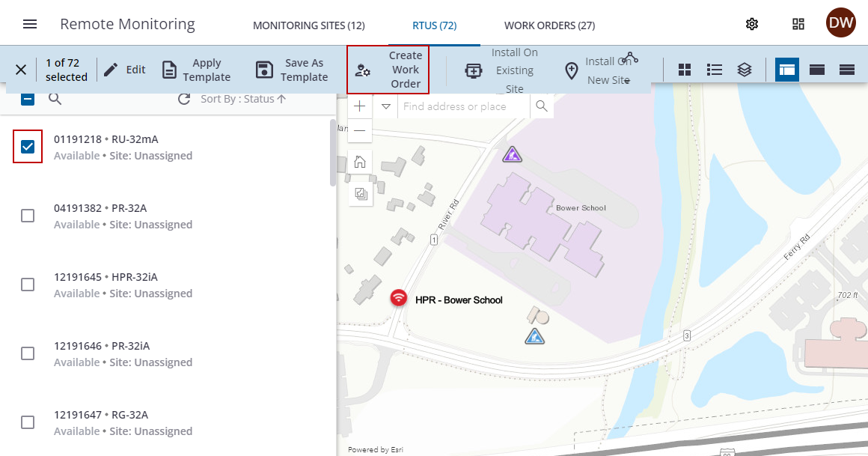Click the Find address or place field

click(464, 106)
